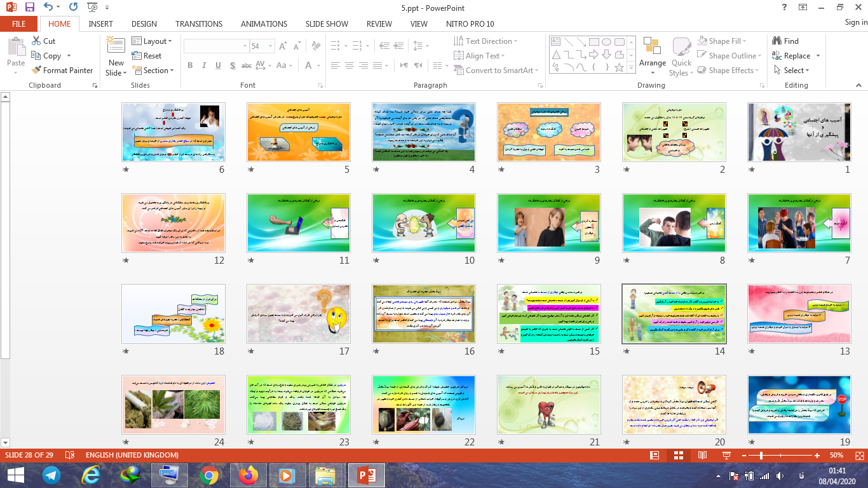Open the spell check icon in status bar
The image size is (868, 488).
70,456
